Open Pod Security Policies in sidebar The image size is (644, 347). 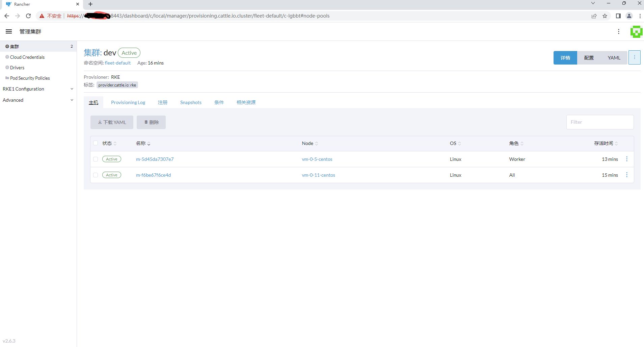click(x=30, y=78)
